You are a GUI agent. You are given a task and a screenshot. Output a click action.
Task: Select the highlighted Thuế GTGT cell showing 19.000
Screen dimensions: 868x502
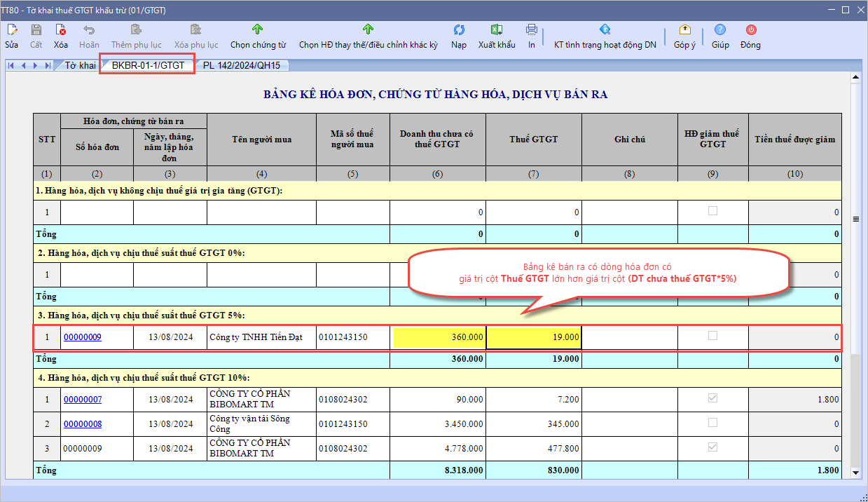534,337
